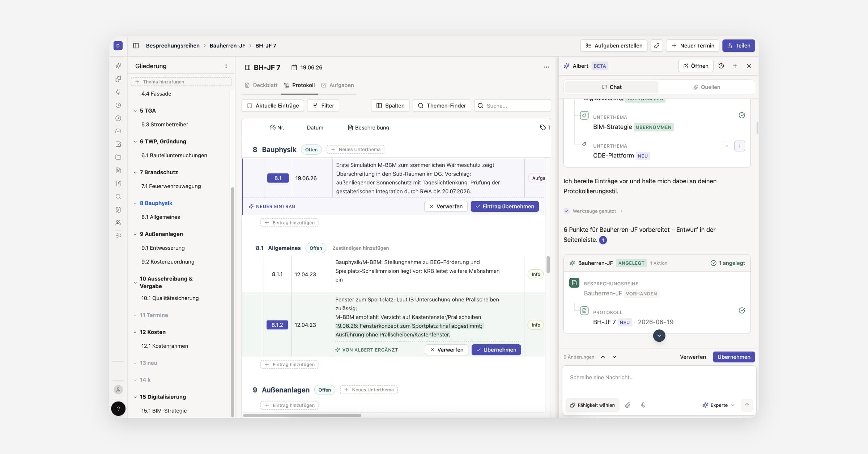The width and height of the screenshot is (868, 454).
Task: Add CDE-Plattform subtopic with plus button
Action: pyautogui.click(x=740, y=146)
